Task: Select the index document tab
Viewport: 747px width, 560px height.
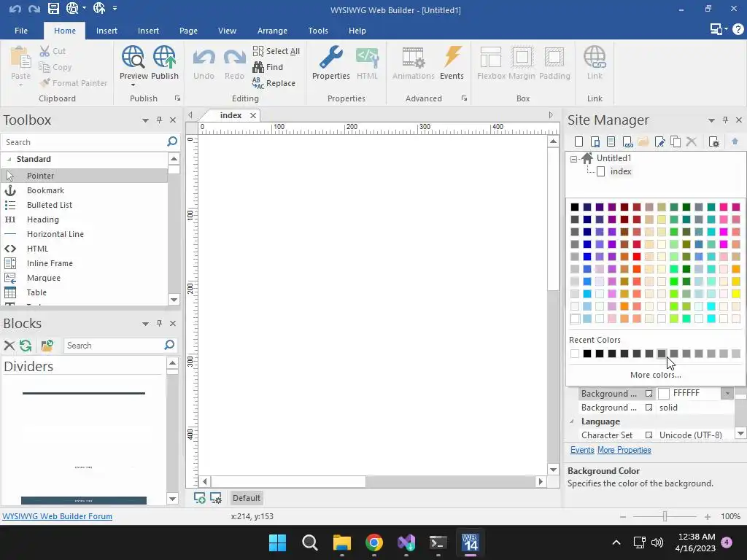Action: (x=231, y=115)
